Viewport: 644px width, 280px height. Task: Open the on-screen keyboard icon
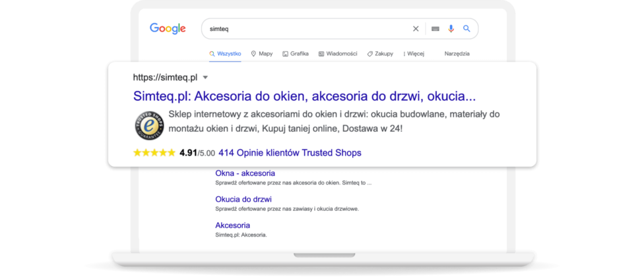435,29
